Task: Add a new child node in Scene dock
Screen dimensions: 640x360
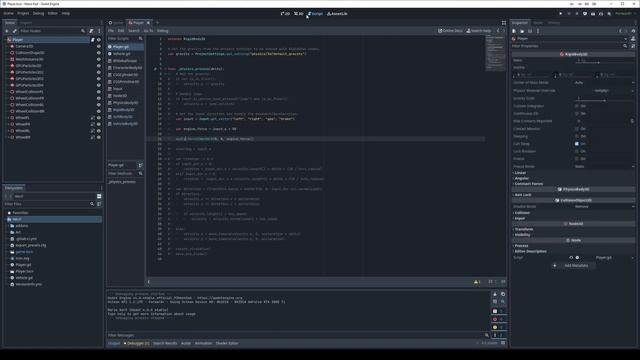Action: [x=7, y=31]
